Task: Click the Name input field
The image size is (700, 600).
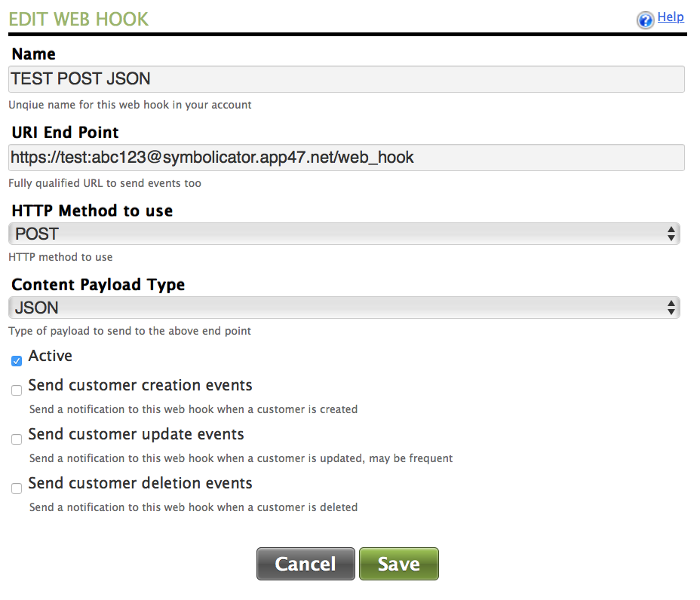Action: pyautogui.click(x=346, y=78)
